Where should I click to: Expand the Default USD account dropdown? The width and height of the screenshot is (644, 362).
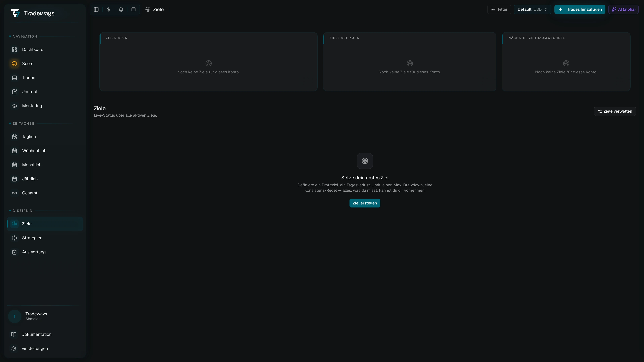(x=532, y=9)
